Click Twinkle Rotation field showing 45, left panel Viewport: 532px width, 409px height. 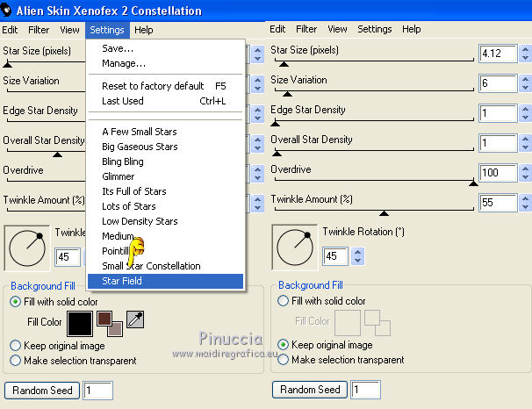pos(68,257)
